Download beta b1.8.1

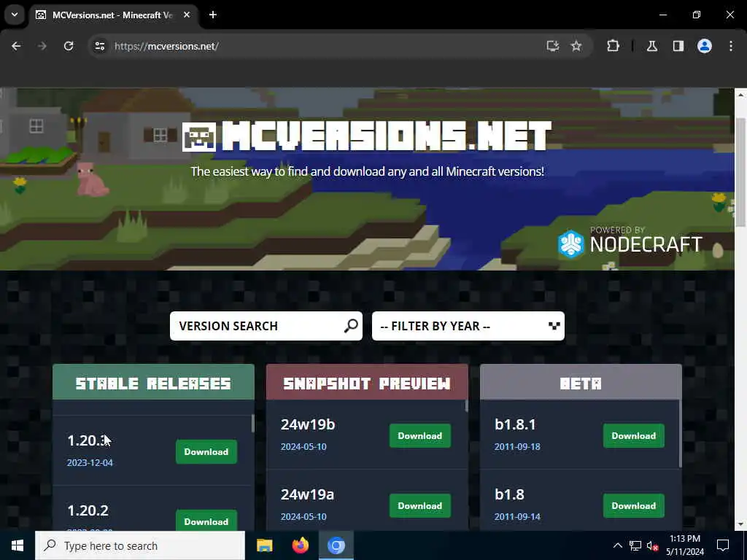pyautogui.click(x=634, y=436)
